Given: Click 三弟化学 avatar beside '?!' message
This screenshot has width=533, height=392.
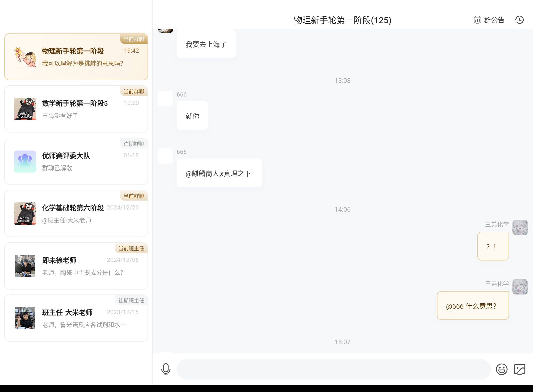Looking at the screenshot, I should pyautogui.click(x=520, y=227).
